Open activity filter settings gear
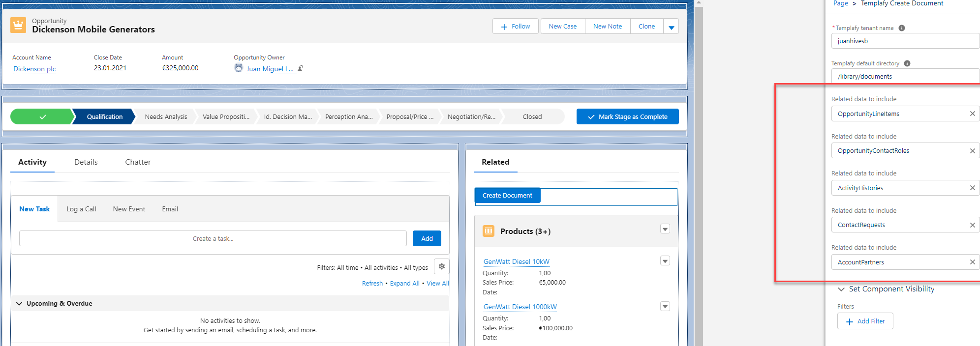The height and width of the screenshot is (346, 980). tap(442, 266)
